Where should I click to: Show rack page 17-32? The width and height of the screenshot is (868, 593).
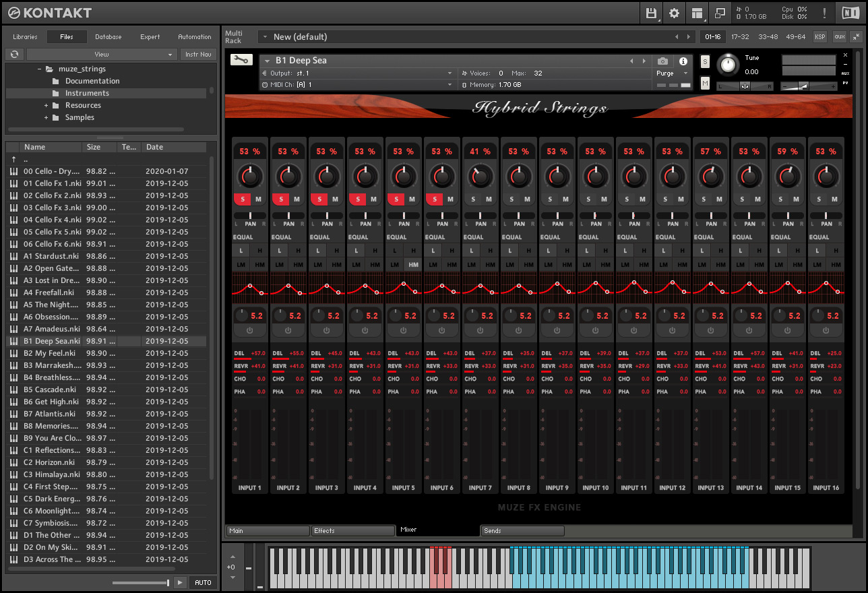pos(740,37)
